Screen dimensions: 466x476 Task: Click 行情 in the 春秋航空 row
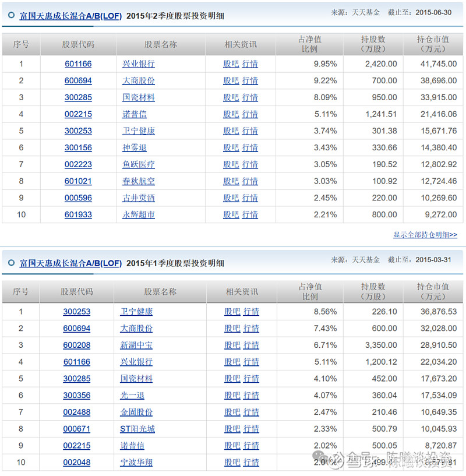[x=250, y=181]
